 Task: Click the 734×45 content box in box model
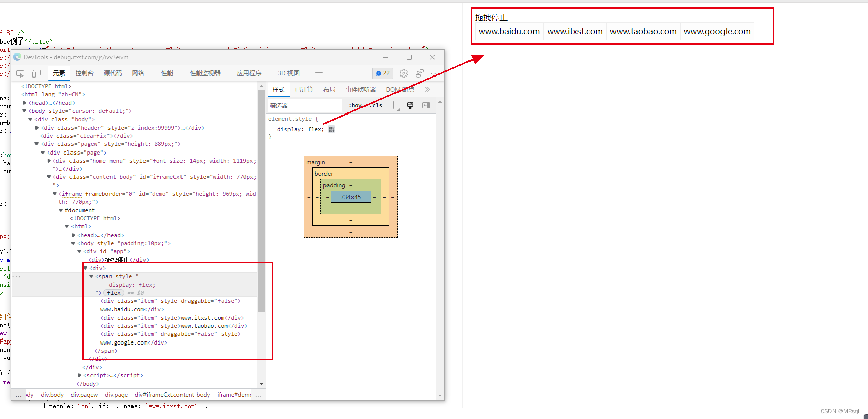pyautogui.click(x=351, y=197)
